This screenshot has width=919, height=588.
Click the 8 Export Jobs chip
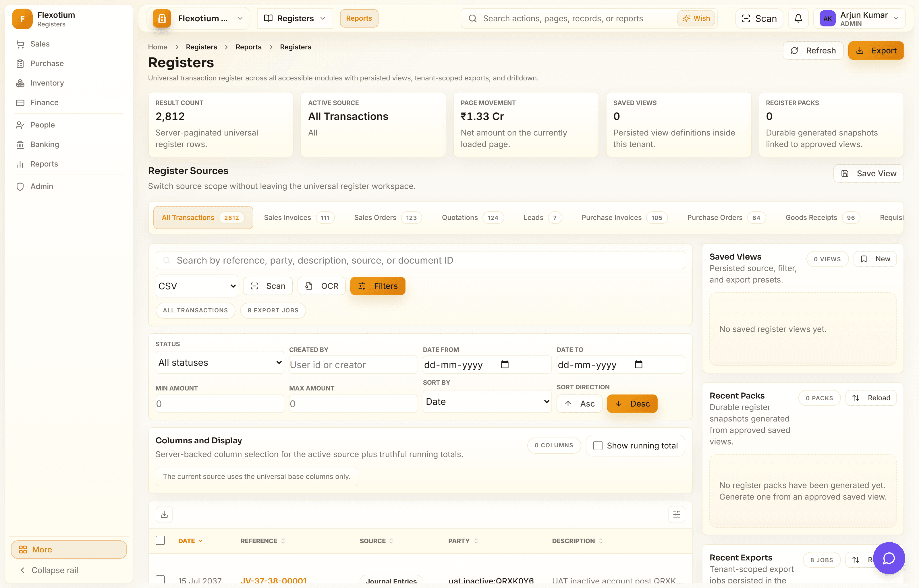273,310
